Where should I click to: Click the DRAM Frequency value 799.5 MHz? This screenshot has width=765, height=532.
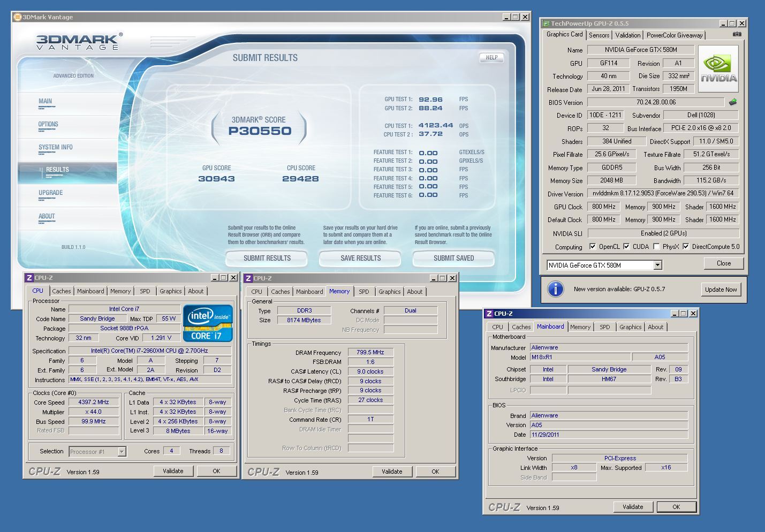[370, 352]
